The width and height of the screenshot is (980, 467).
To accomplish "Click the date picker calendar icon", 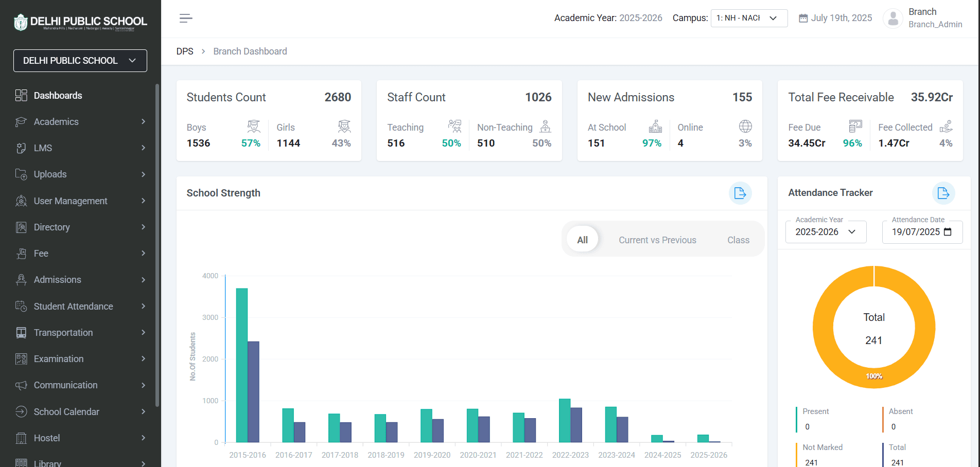I will (948, 232).
